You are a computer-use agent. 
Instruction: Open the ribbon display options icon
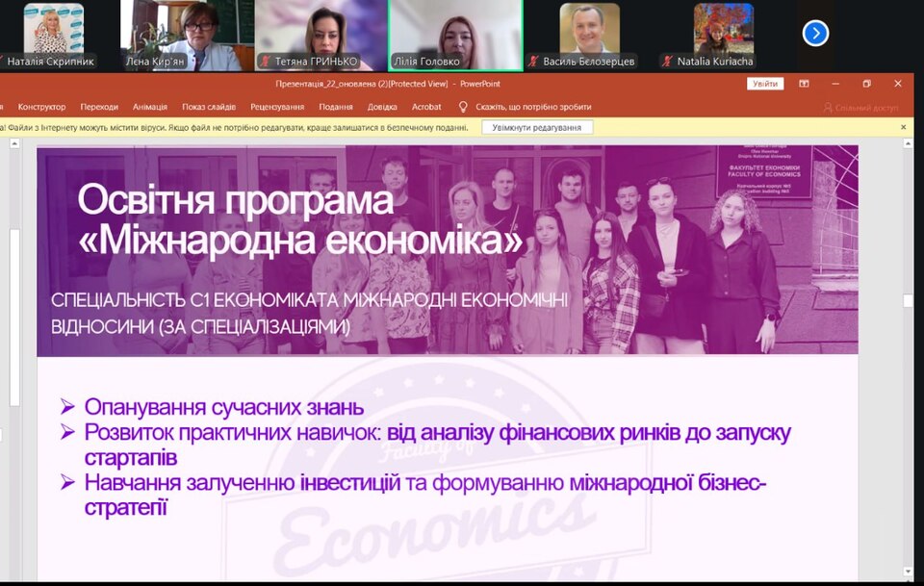coord(804,84)
